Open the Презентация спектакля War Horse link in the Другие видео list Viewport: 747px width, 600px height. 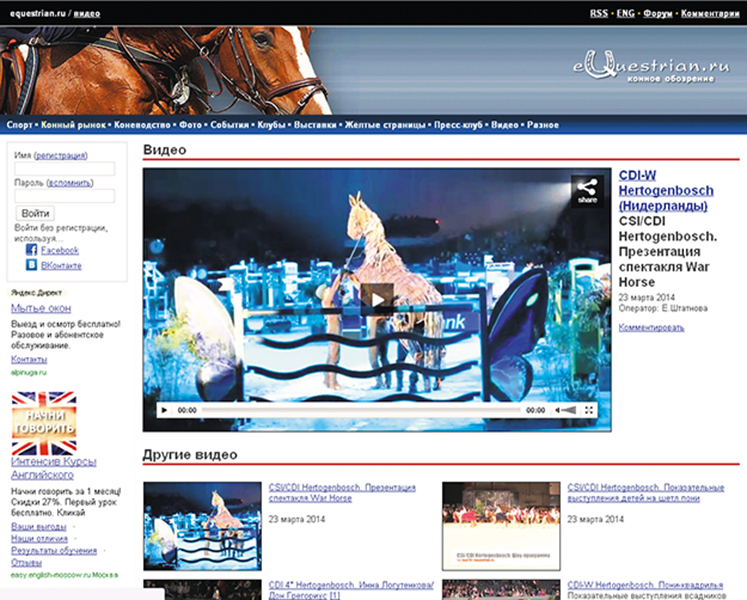[x=342, y=493]
